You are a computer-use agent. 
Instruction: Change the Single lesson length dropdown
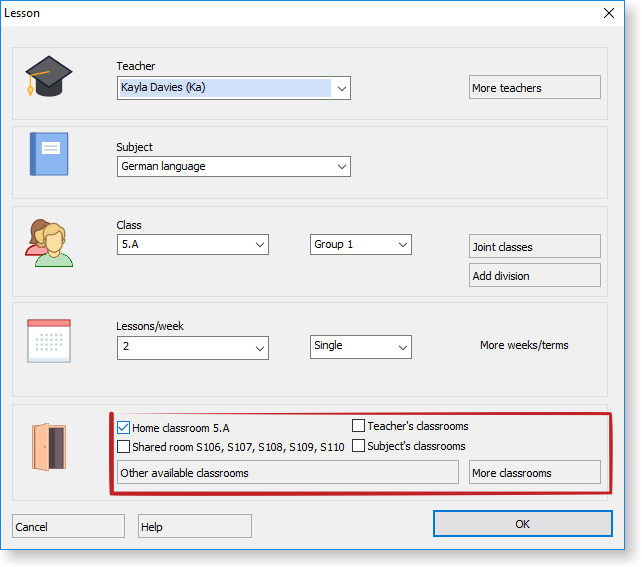(x=402, y=346)
